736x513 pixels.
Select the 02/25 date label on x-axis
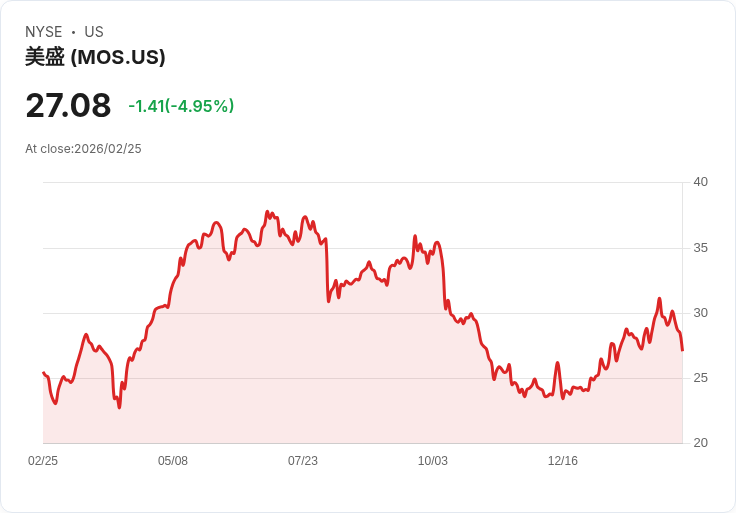point(43,461)
